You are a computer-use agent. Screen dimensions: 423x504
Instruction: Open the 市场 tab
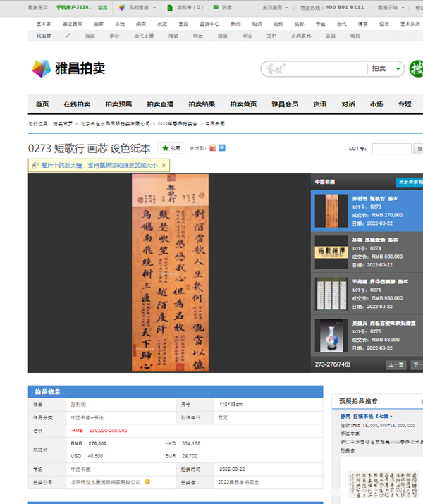376,104
